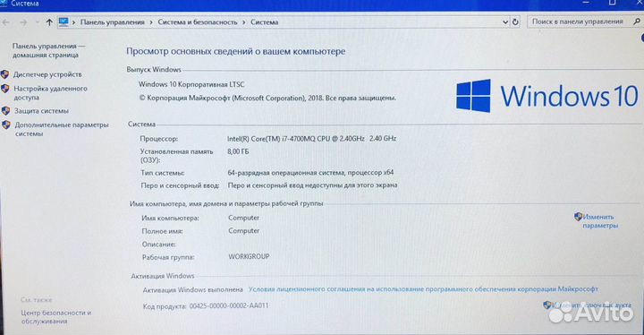
Task: Click heading 'Просмотр основных сведений о вашем компьютере'
Action: [x=236, y=51]
